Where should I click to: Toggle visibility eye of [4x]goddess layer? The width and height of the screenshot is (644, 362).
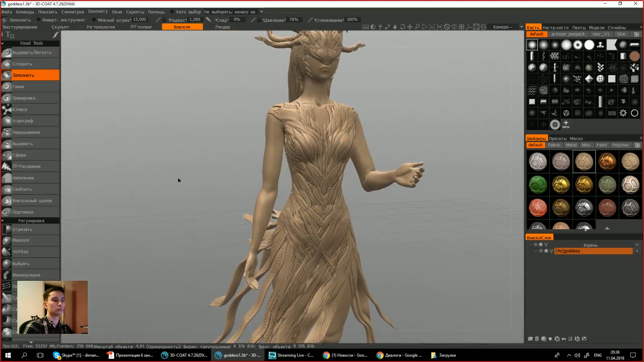tap(541, 251)
